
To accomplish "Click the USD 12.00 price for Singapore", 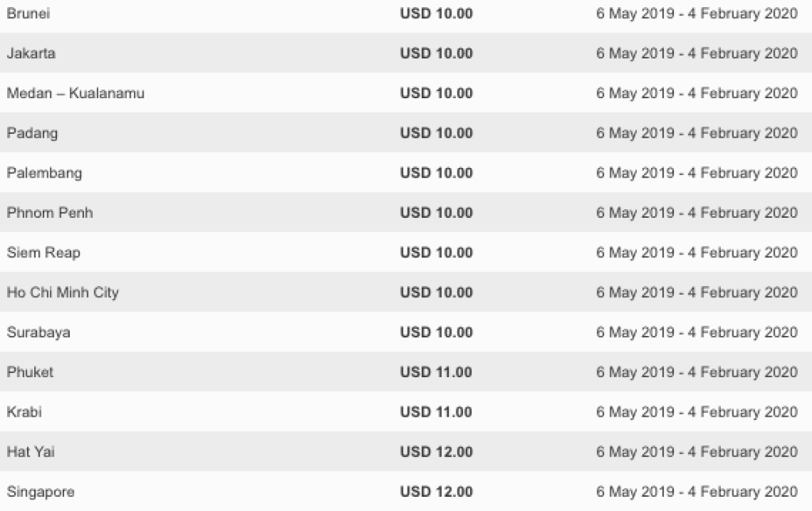I will click(x=436, y=492).
